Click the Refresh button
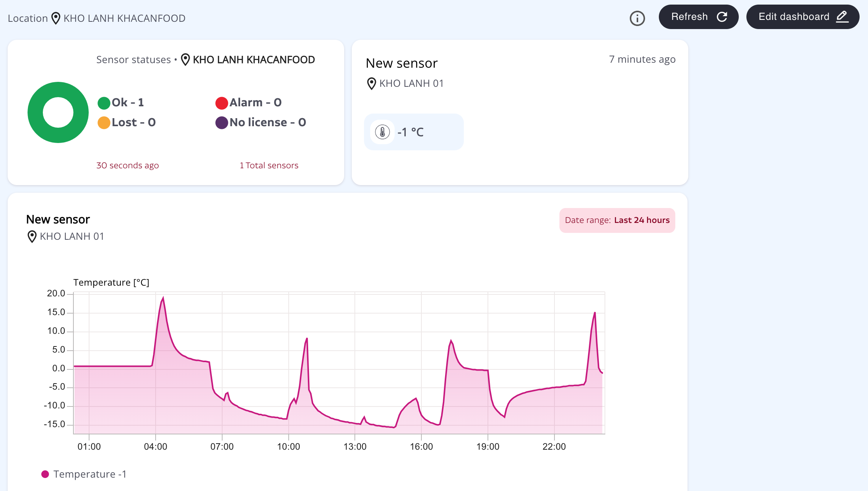Viewport: 868px width, 491px height. click(698, 17)
